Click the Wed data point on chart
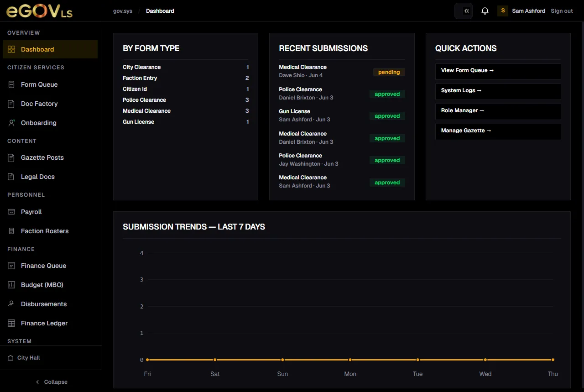 [x=485, y=360]
